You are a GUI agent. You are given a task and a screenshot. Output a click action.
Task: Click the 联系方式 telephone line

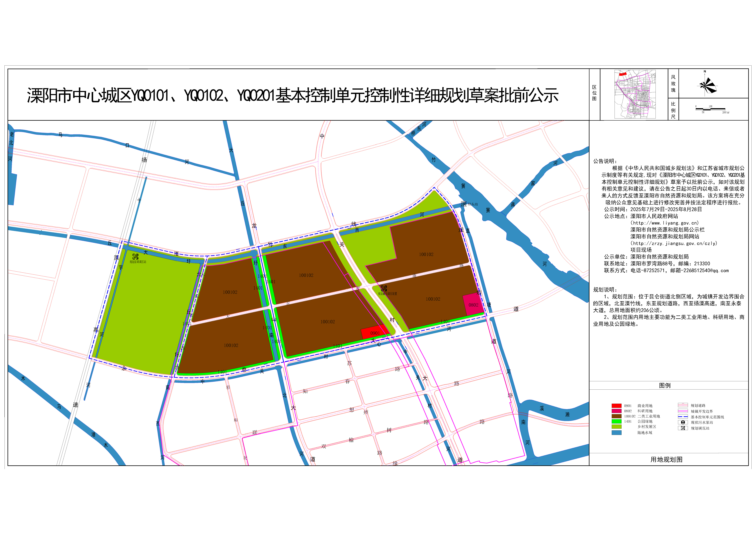[666, 271]
